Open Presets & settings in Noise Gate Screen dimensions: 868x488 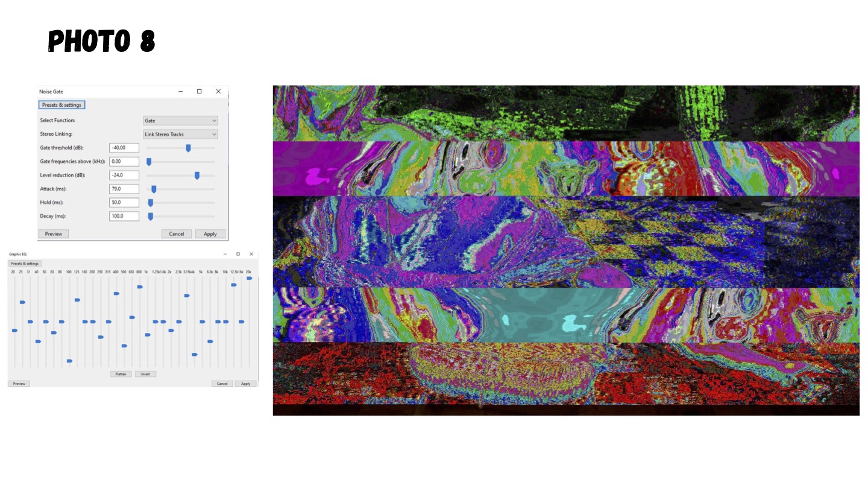click(x=61, y=105)
